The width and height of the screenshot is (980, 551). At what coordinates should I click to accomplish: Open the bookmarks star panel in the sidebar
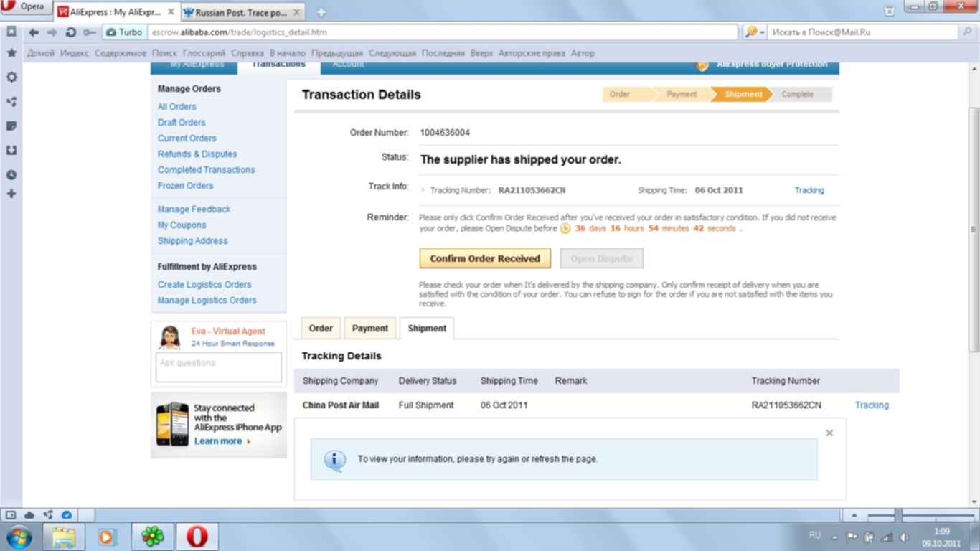11,53
